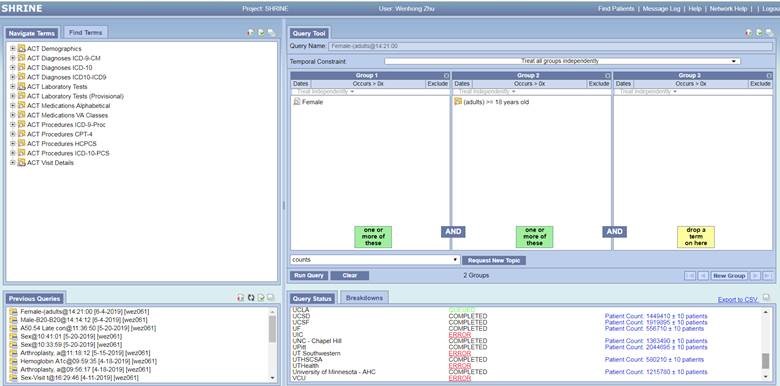Click the folder icon of (adults) >= 18 years old

coord(458,101)
